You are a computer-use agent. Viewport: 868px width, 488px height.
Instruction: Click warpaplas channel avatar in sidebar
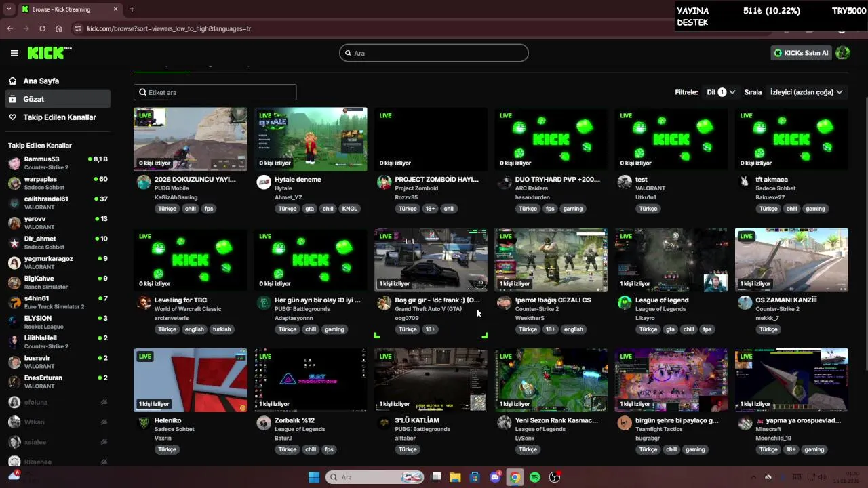pyautogui.click(x=14, y=183)
